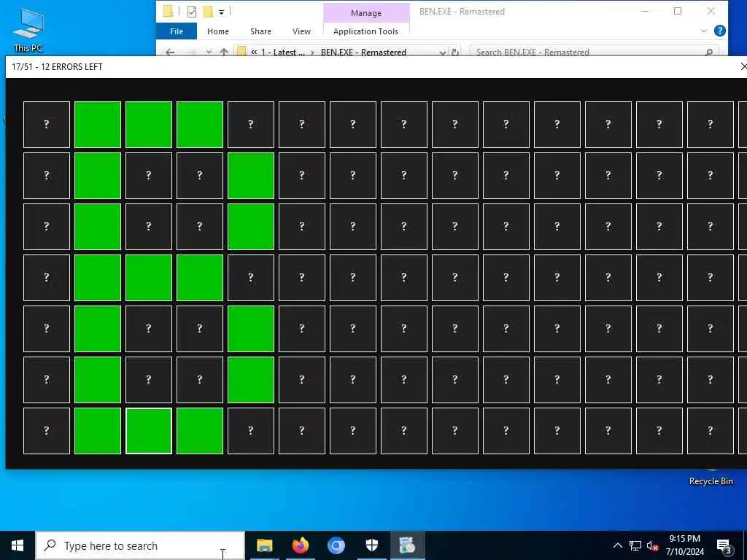Click the '1 - Latest ...' breadcrumb segment
Image resolution: width=747 pixels, height=560 pixels.
click(x=283, y=52)
